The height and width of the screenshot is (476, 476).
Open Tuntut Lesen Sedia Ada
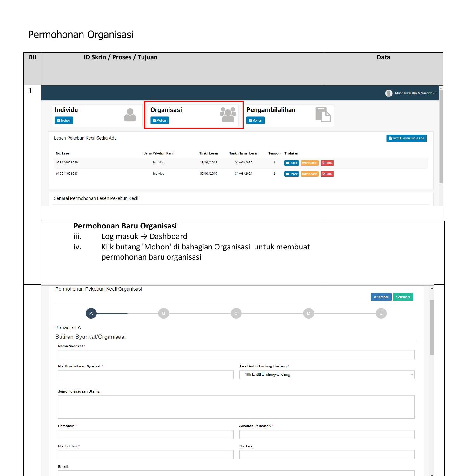click(407, 138)
